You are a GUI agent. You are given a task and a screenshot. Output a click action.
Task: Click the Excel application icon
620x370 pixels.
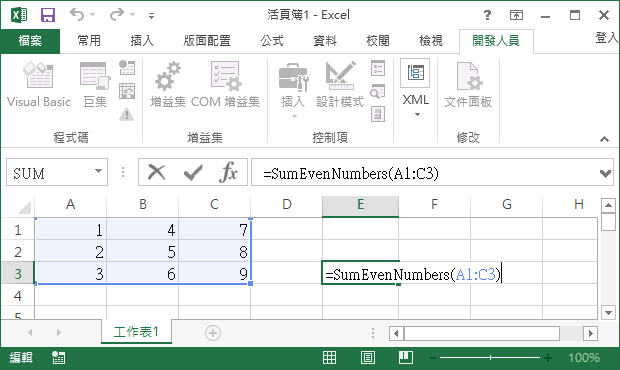[19, 15]
